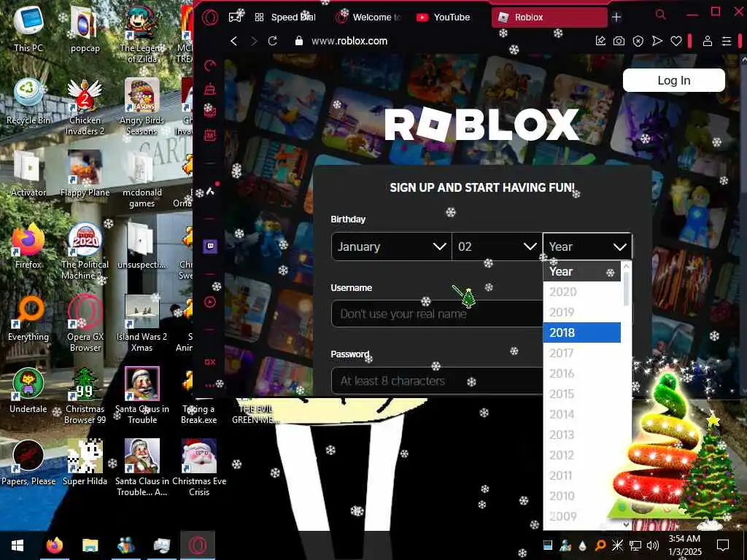Open the edit page pencil icon
Image resolution: width=747 pixels, height=560 pixels.
coord(600,41)
